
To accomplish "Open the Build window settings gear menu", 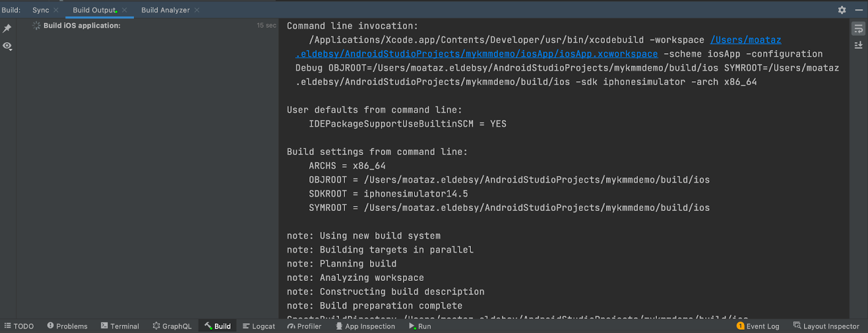I will 842,10.
